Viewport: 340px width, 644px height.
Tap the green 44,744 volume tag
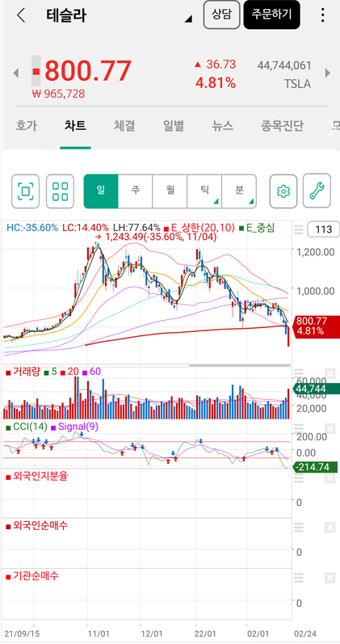[317, 389]
